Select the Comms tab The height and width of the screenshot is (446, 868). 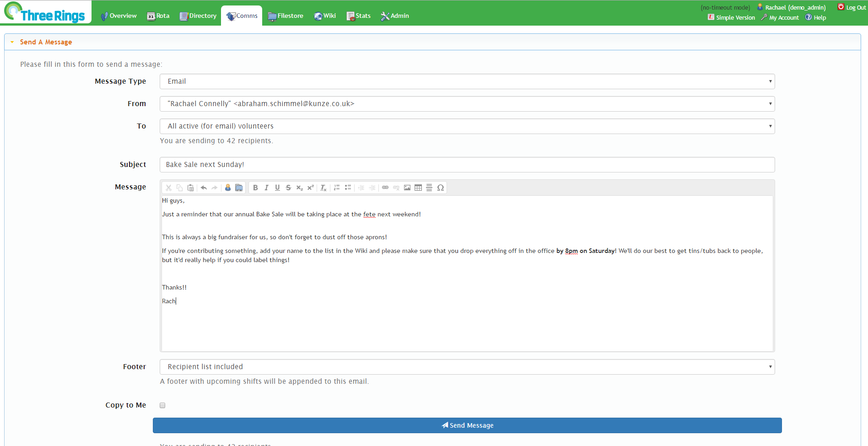(x=242, y=16)
